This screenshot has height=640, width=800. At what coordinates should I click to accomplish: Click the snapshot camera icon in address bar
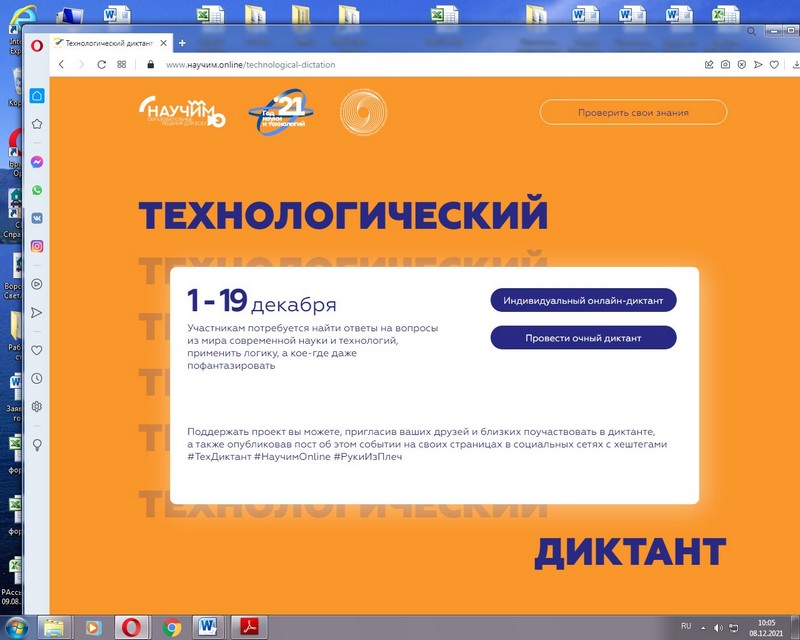pyautogui.click(x=724, y=64)
